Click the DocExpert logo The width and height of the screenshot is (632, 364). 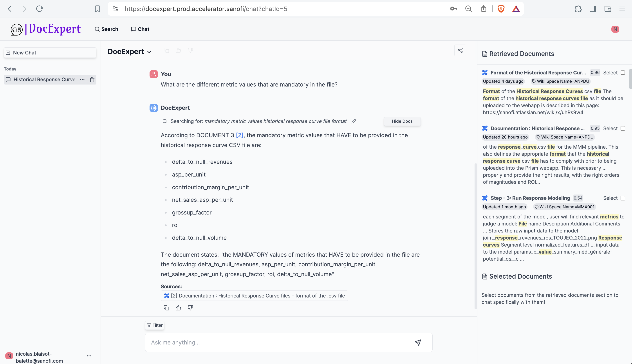pyautogui.click(x=46, y=29)
